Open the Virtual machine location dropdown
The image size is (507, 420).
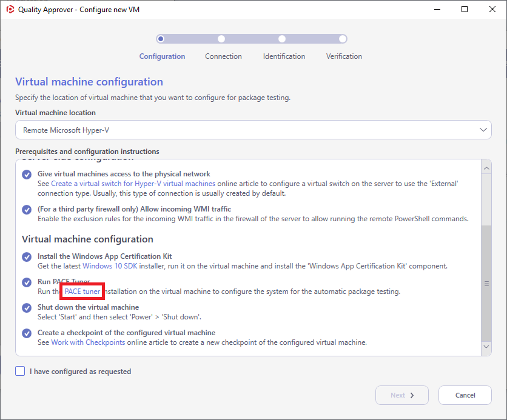253,130
